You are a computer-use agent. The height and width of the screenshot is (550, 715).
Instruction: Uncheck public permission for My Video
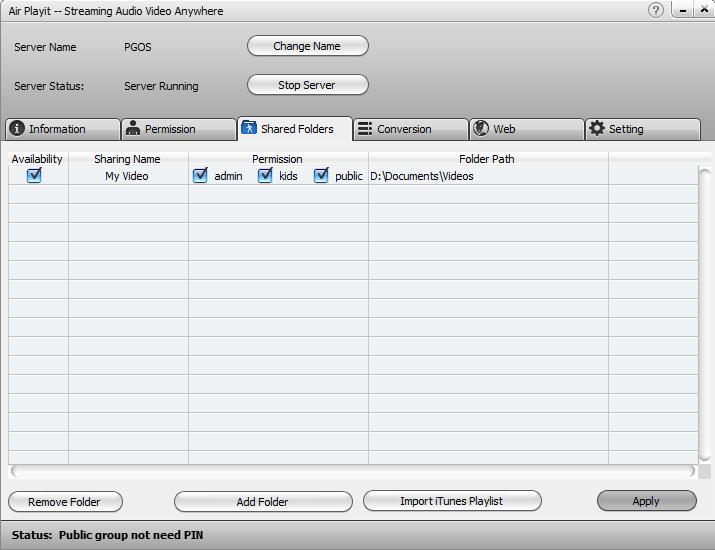click(x=321, y=175)
